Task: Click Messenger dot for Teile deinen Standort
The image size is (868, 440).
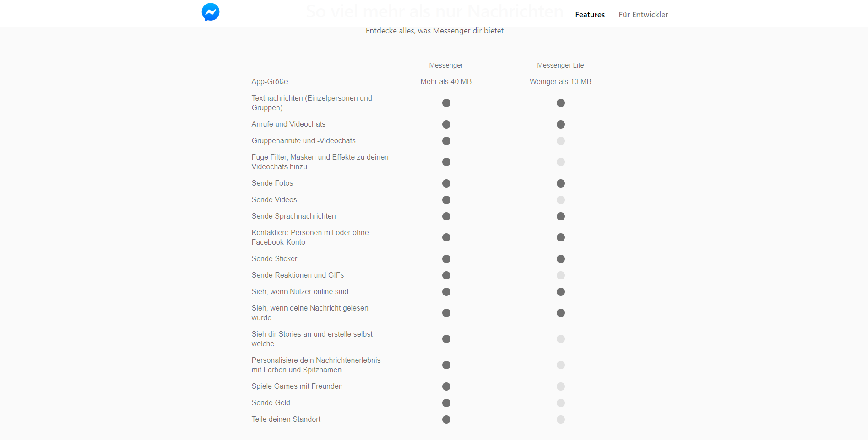Action: (446, 419)
